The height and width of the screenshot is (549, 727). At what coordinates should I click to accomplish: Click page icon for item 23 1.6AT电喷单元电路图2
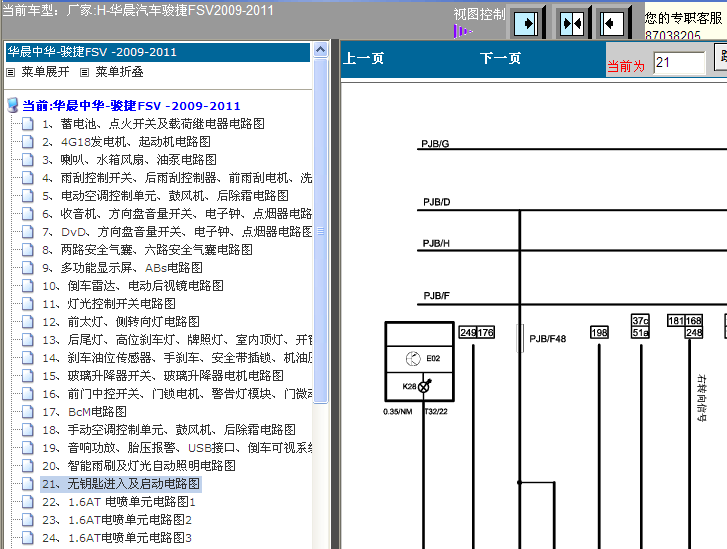click(x=28, y=520)
